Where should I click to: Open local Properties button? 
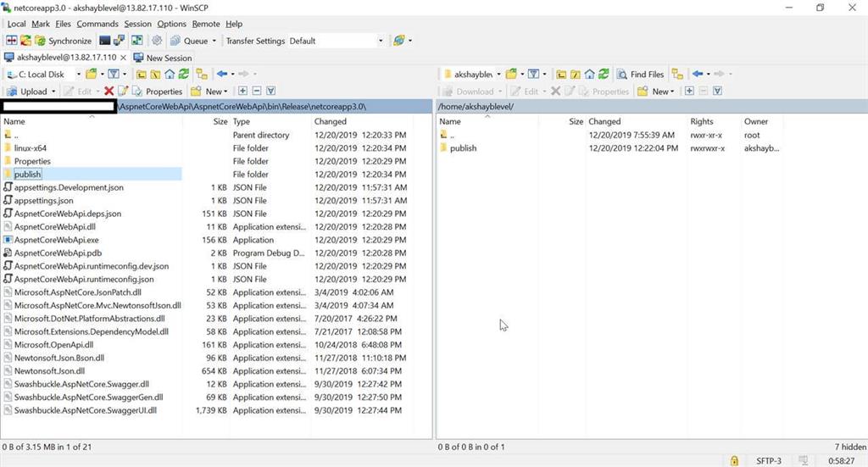(157, 92)
